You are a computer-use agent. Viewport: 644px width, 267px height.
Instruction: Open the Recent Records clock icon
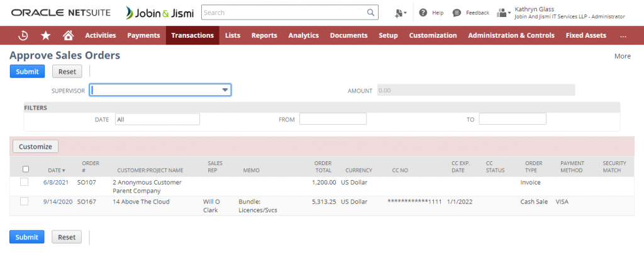pyautogui.click(x=23, y=35)
